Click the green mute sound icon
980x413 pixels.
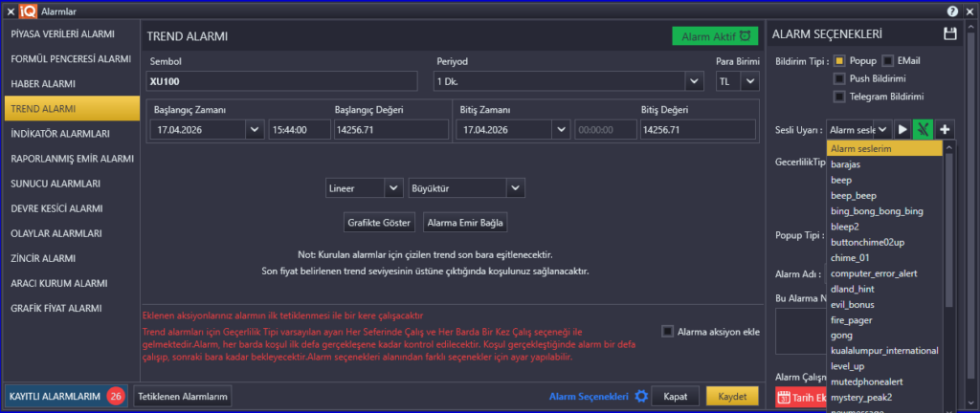point(923,129)
